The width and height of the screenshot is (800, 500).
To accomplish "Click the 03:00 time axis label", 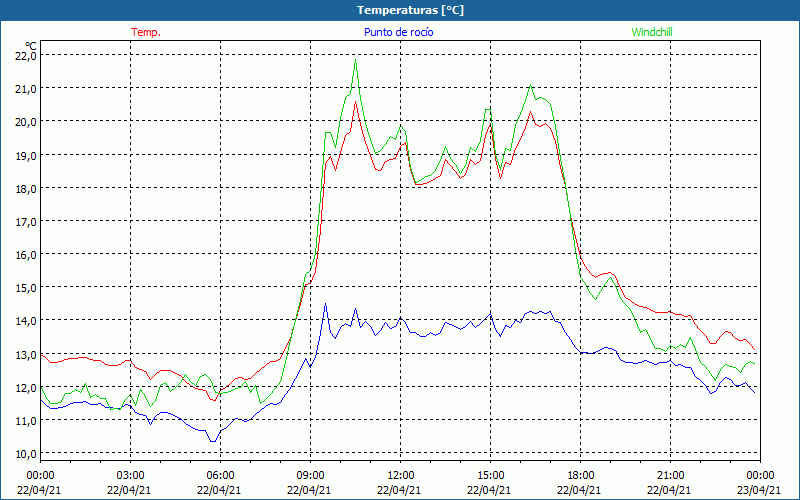I will click(130, 476).
